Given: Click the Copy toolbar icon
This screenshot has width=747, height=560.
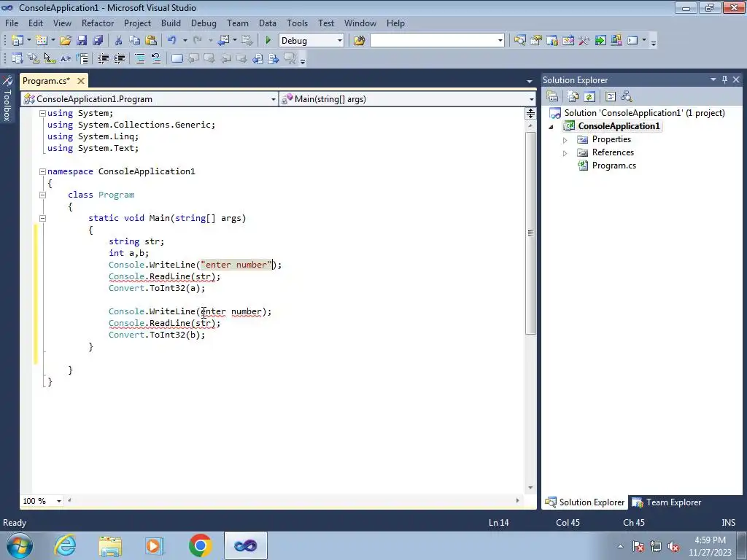Looking at the screenshot, I should (x=135, y=41).
